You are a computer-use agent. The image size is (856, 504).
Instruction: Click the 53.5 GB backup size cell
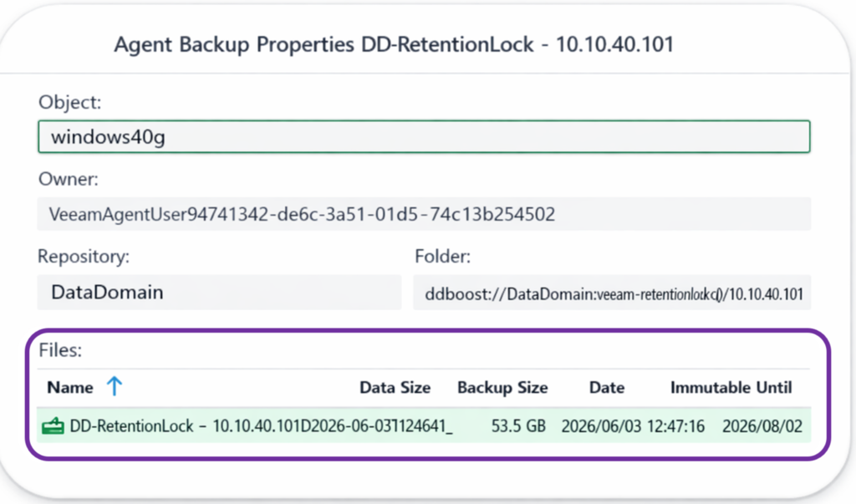click(518, 426)
